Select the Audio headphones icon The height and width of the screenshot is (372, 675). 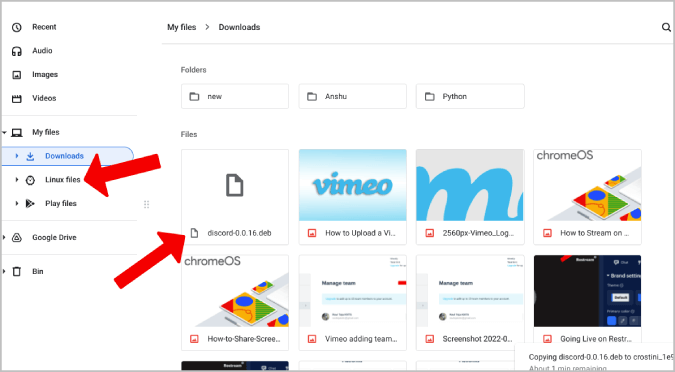pos(17,51)
